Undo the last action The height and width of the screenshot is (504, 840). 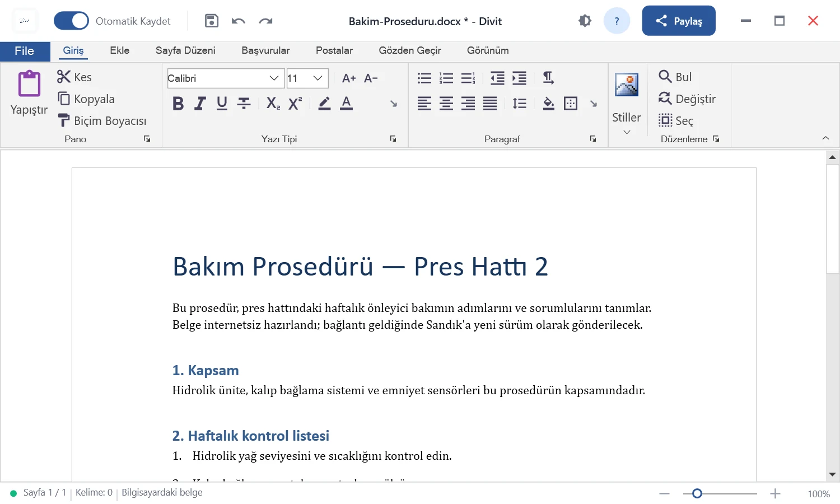pyautogui.click(x=239, y=21)
